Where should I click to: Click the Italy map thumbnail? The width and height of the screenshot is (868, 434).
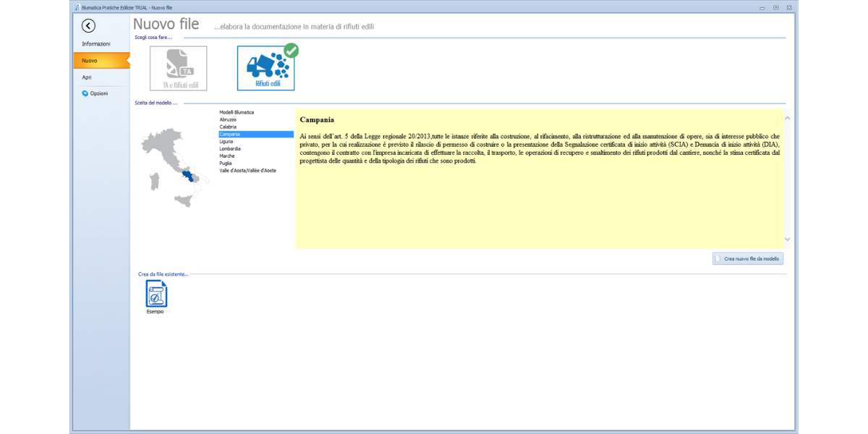pyautogui.click(x=174, y=167)
